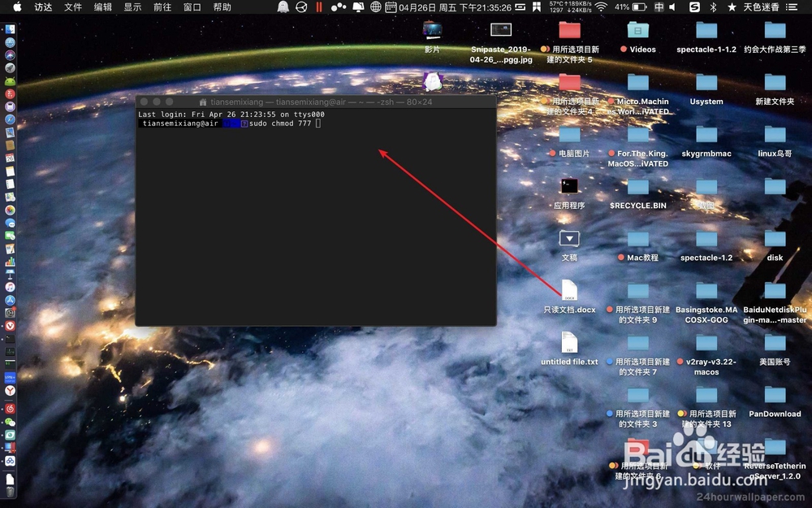Open NetEase Music red icon in Dock
This screenshot has height=508, width=812.
(x=10, y=409)
